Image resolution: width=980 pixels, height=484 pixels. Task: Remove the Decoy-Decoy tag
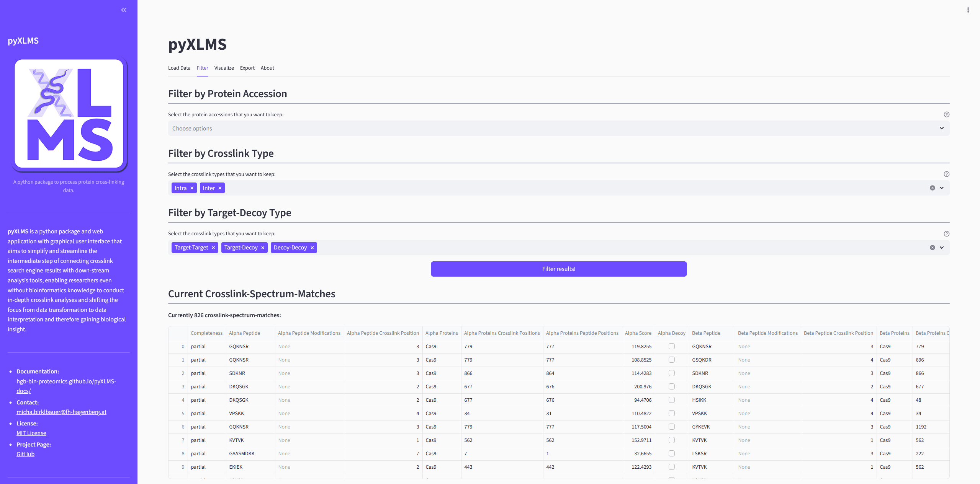pos(312,248)
